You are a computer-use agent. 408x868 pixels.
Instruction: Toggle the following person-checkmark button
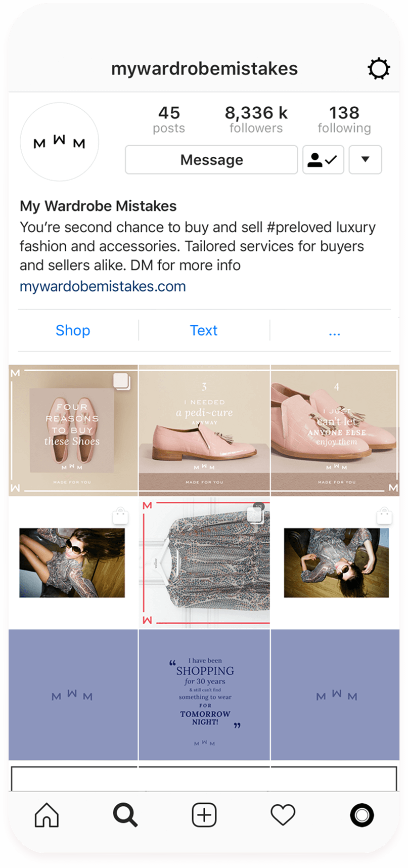[323, 160]
